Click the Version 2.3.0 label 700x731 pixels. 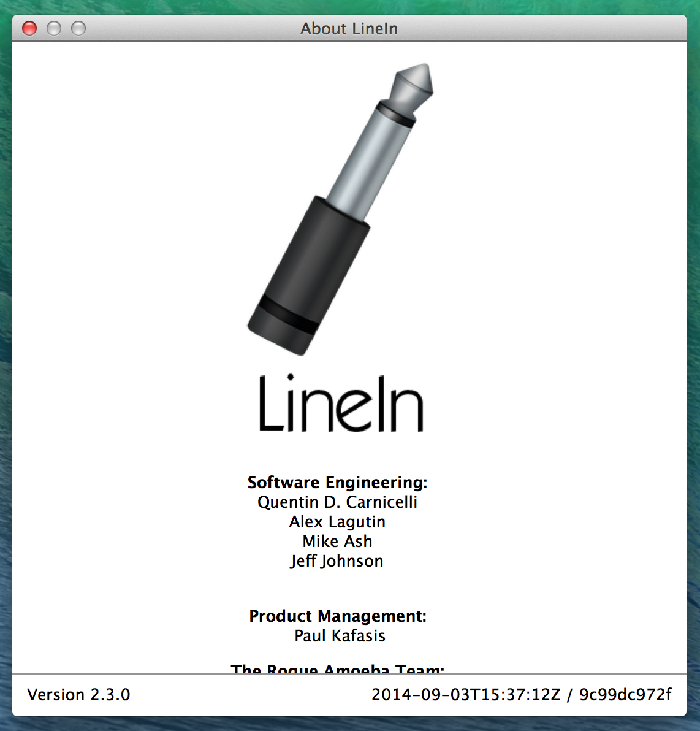click(x=78, y=695)
